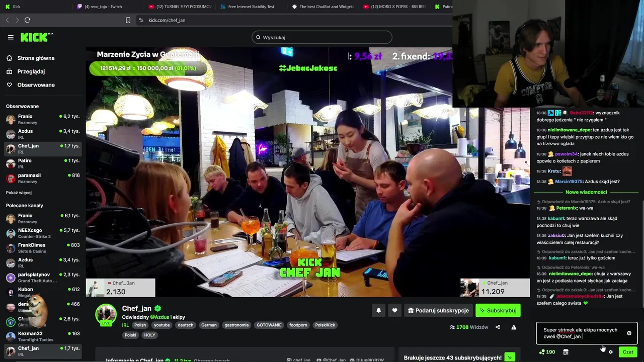This screenshot has width=644, height=362.
Task: Switch to TURNIEJ FIFY YouTube tab
Action: pyautogui.click(x=180, y=7)
